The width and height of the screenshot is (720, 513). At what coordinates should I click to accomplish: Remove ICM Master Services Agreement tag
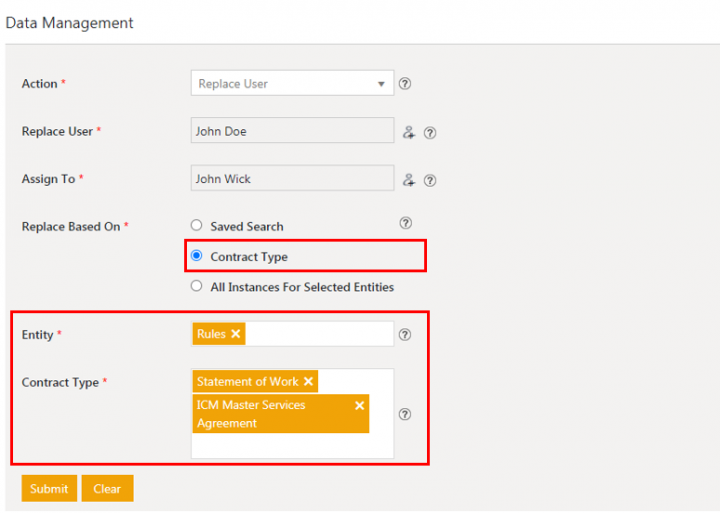tap(359, 405)
